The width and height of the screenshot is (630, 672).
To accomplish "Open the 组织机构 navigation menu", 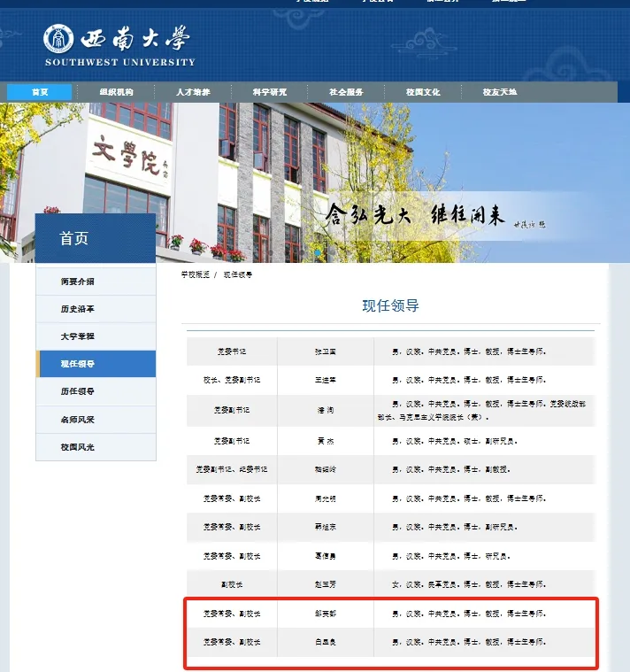I will pos(116,92).
